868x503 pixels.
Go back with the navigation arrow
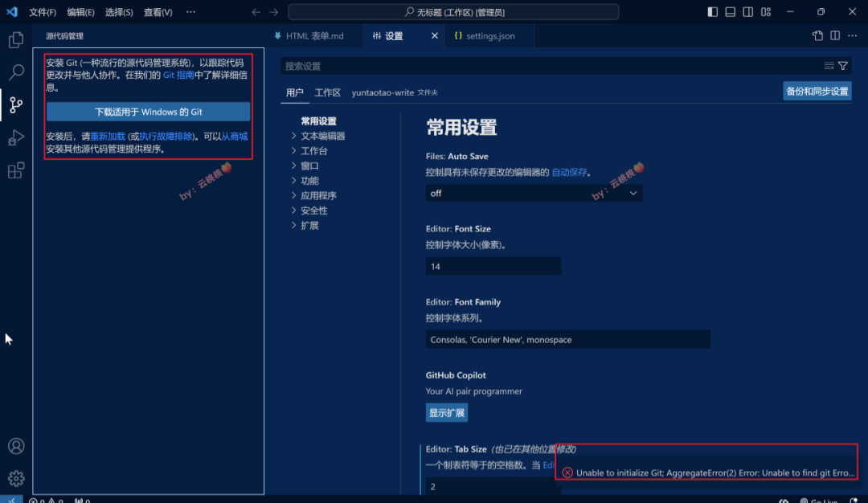[x=256, y=12]
